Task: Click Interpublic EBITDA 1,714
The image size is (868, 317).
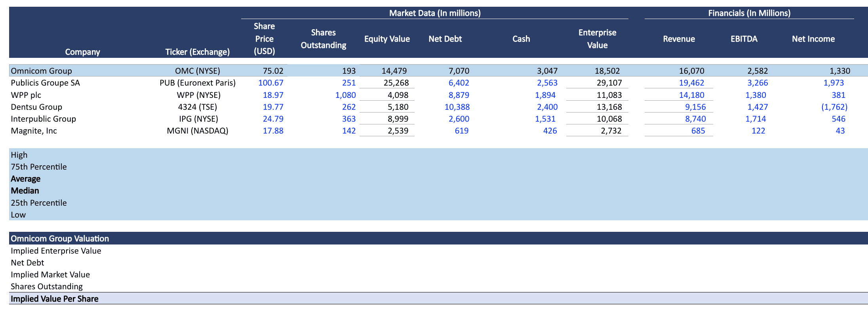Action: [x=756, y=119]
